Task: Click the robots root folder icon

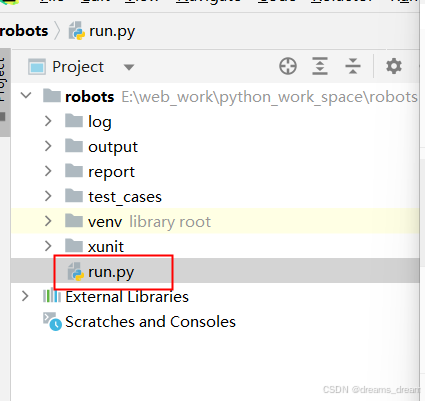Action: (52, 95)
